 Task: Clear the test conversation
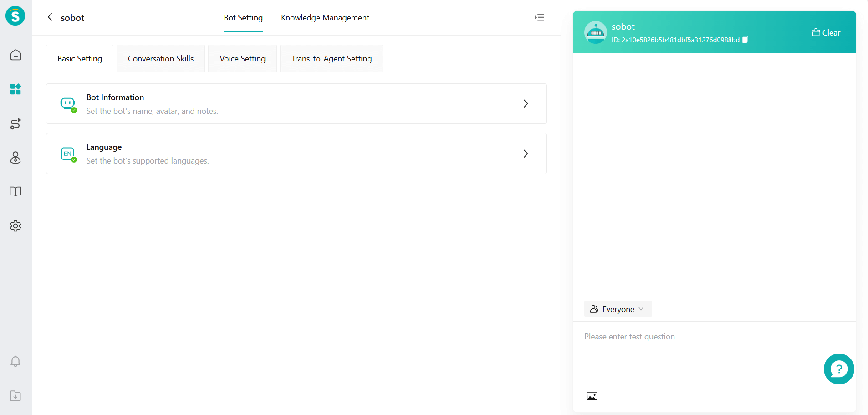point(826,32)
